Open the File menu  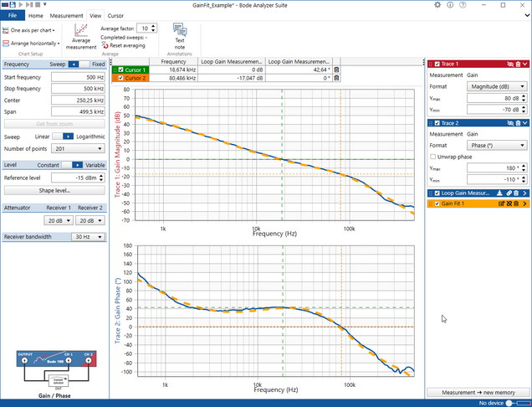pyautogui.click(x=13, y=15)
